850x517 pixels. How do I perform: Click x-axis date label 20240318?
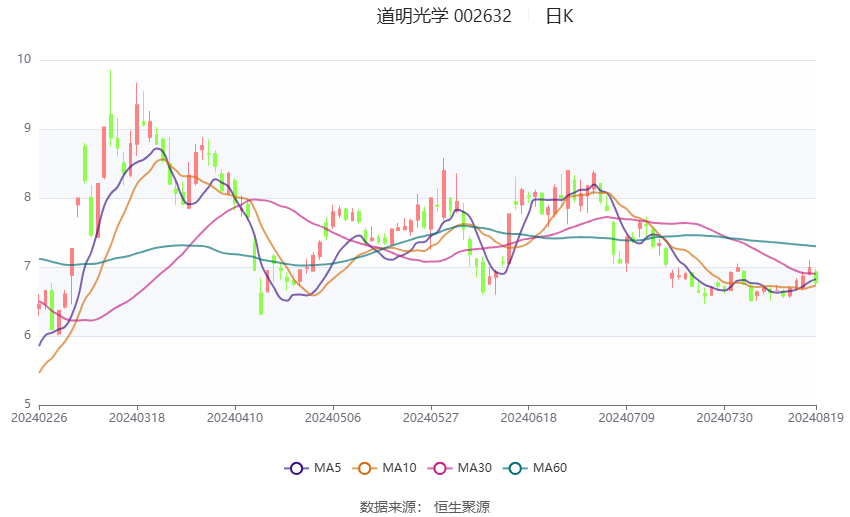click(x=137, y=418)
